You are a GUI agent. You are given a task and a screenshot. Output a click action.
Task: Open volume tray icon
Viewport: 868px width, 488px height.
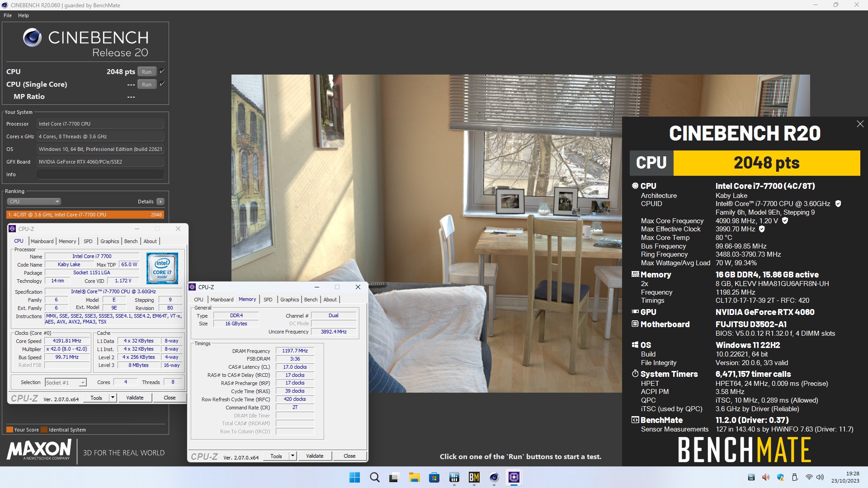[820, 478]
